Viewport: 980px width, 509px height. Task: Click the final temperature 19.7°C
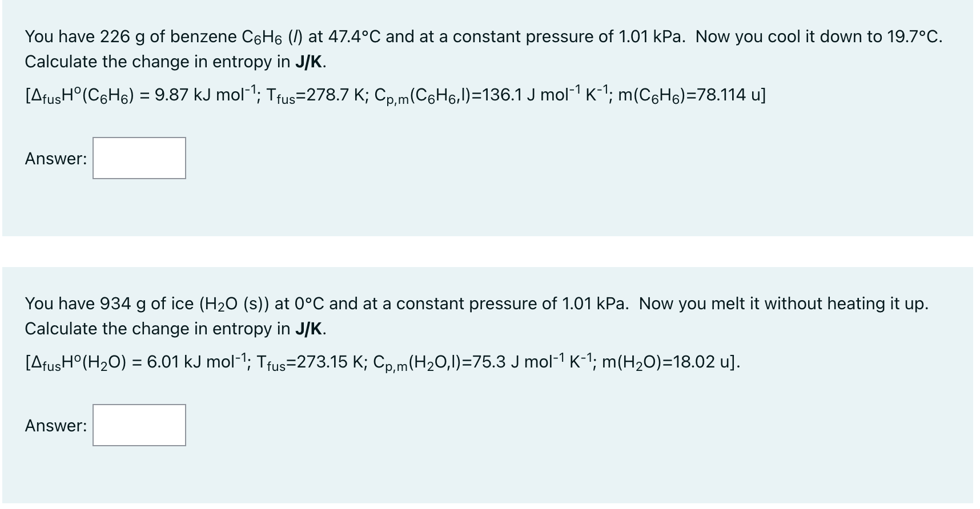click(912, 37)
